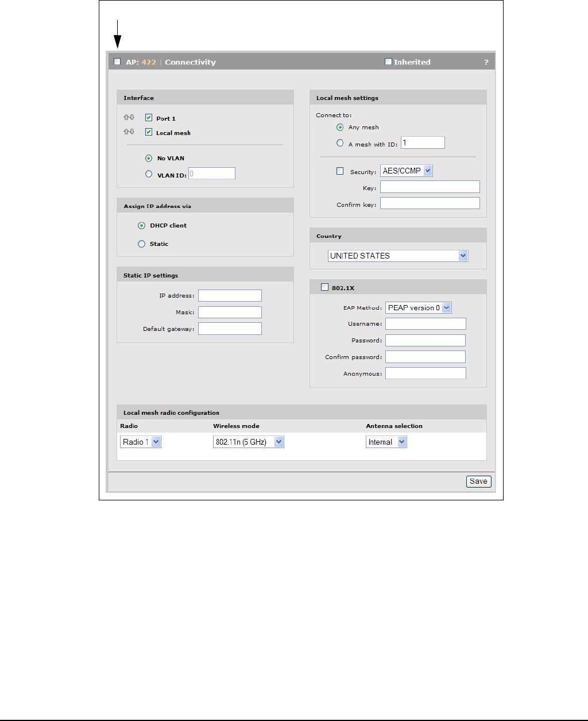Image resolution: width=588 pixels, height=721 pixels.
Task: Open the Radio 1 dropdown
Action: point(141,442)
